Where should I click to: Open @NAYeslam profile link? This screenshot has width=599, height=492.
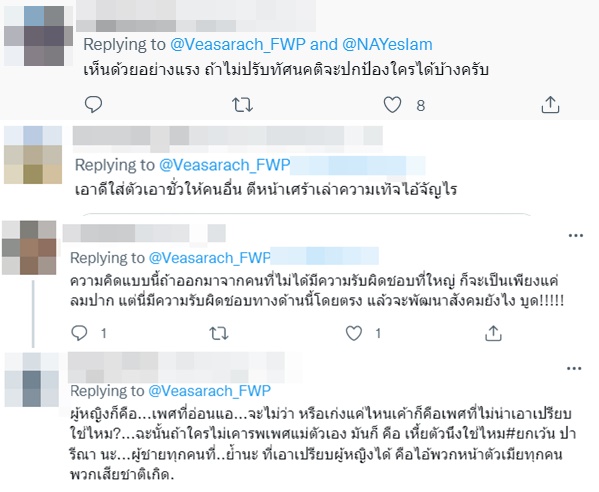pyautogui.click(x=387, y=45)
